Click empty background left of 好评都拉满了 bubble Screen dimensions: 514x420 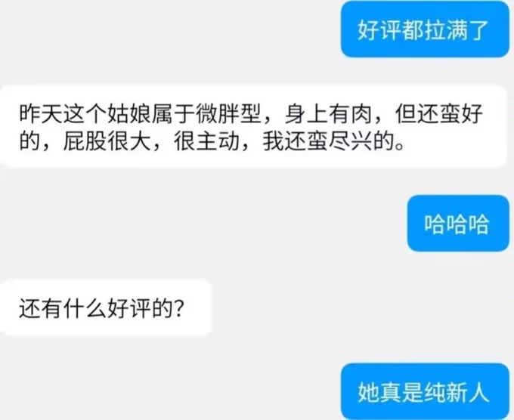(x=171, y=29)
